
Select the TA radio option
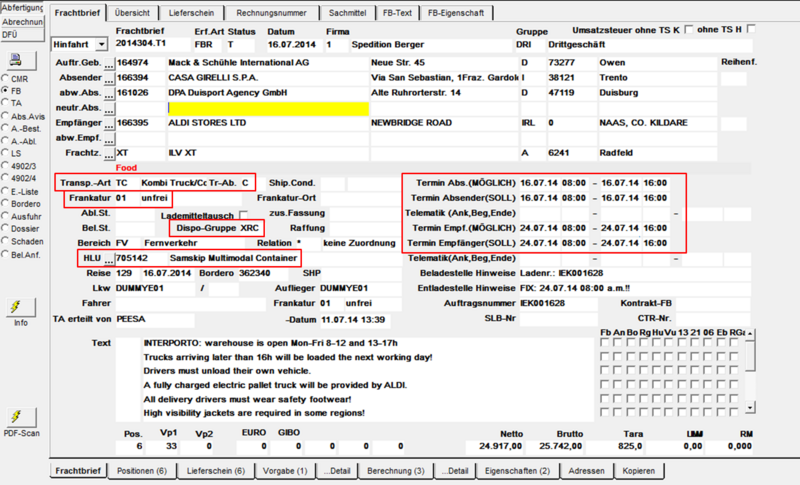click(5, 103)
